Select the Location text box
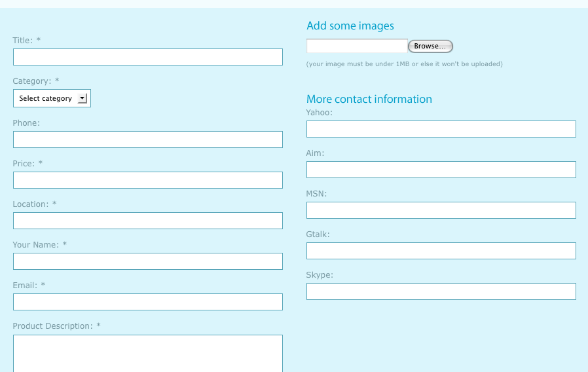This screenshot has width=588, height=372. [148, 221]
